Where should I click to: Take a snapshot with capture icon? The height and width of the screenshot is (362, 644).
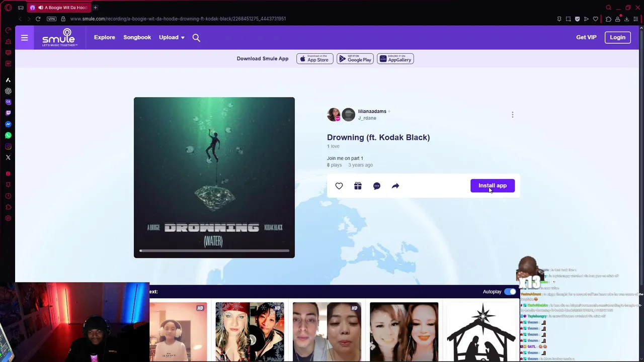click(568, 19)
